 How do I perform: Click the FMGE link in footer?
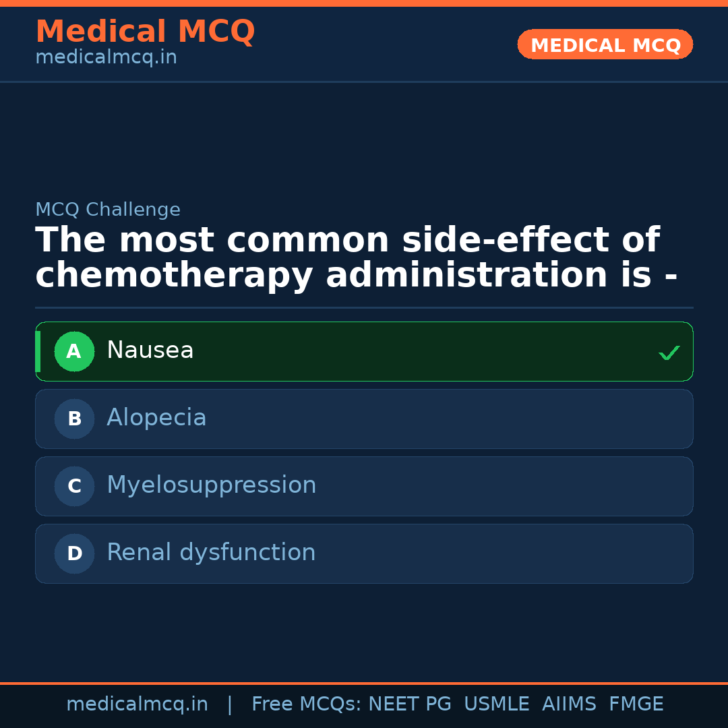(636, 703)
